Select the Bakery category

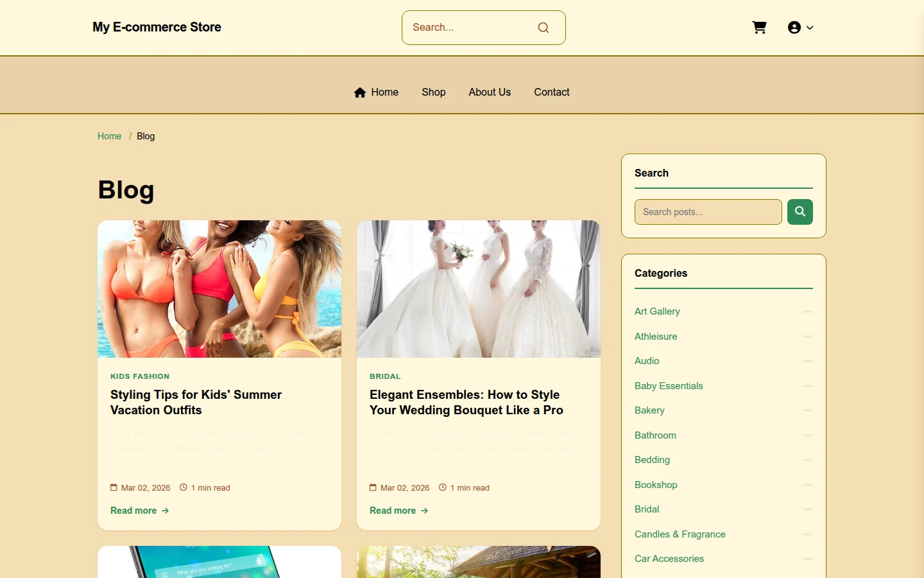(x=649, y=410)
